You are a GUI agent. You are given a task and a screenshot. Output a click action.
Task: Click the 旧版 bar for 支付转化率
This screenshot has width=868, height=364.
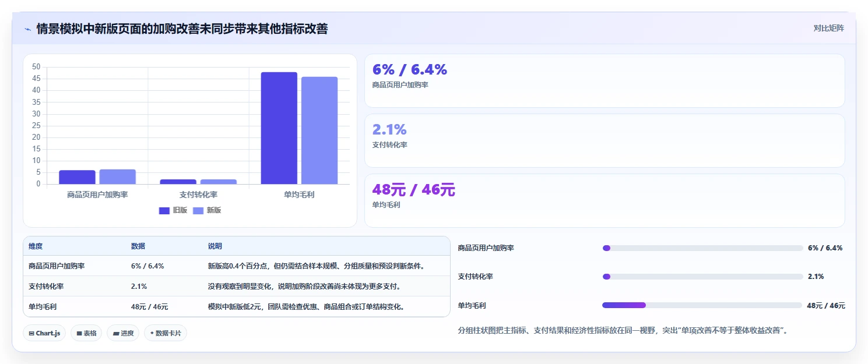point(178,182)
